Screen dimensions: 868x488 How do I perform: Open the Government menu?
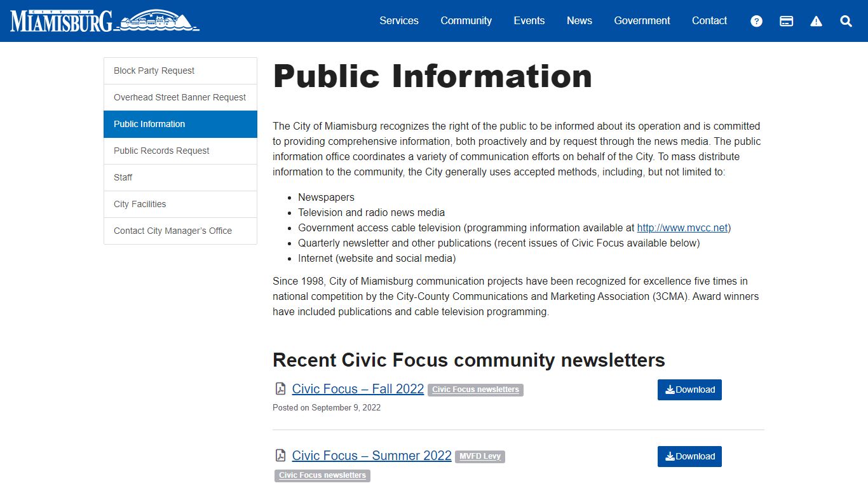(x=642, y=20)
